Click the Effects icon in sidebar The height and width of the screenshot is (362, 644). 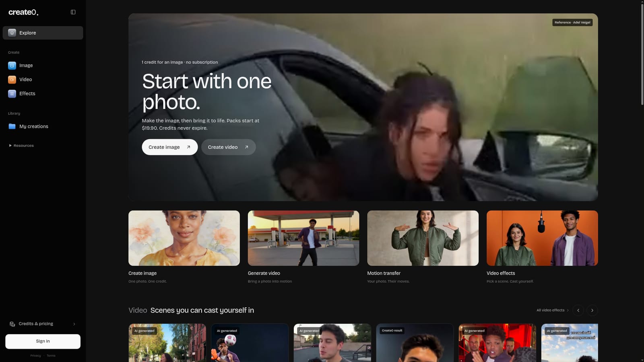[x=12, y=93]
